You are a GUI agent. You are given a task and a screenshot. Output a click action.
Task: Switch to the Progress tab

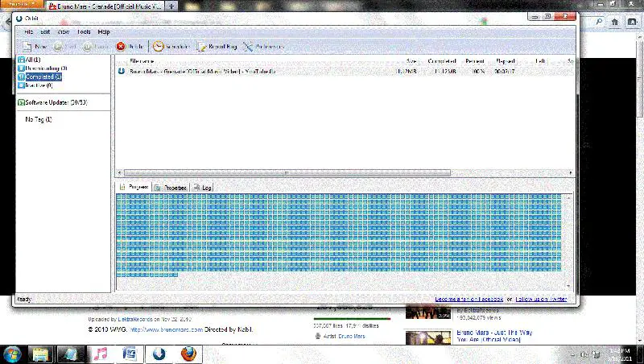(x=134, y=187)
